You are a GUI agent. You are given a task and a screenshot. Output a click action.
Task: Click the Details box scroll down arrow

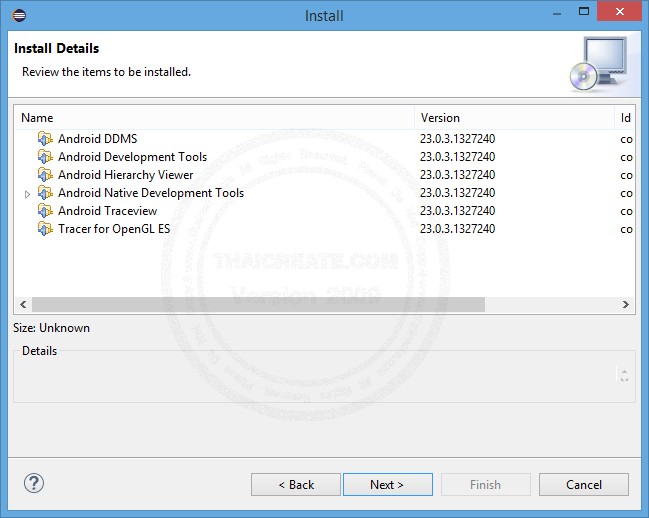tap(624, 379)
